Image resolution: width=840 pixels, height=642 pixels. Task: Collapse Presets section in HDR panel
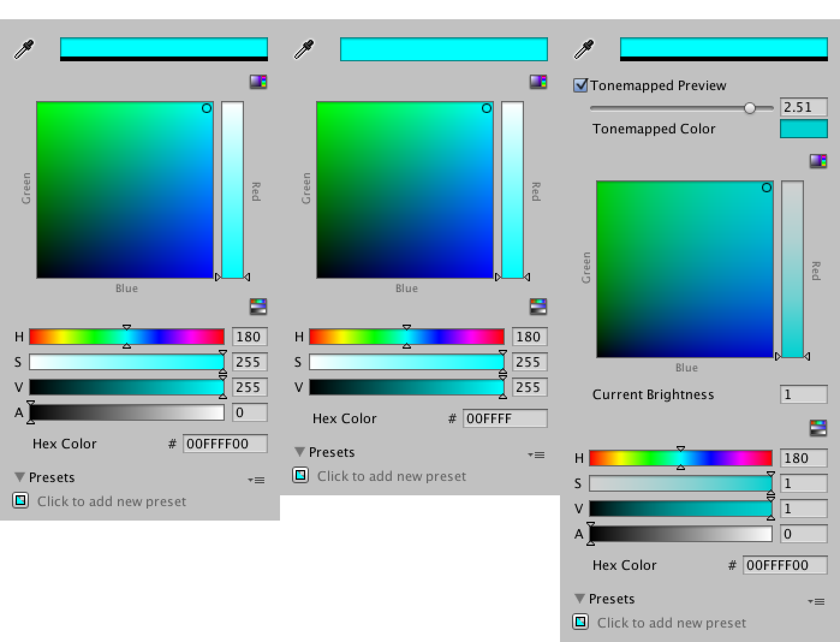pyautogui.click(x=580, y=599)
